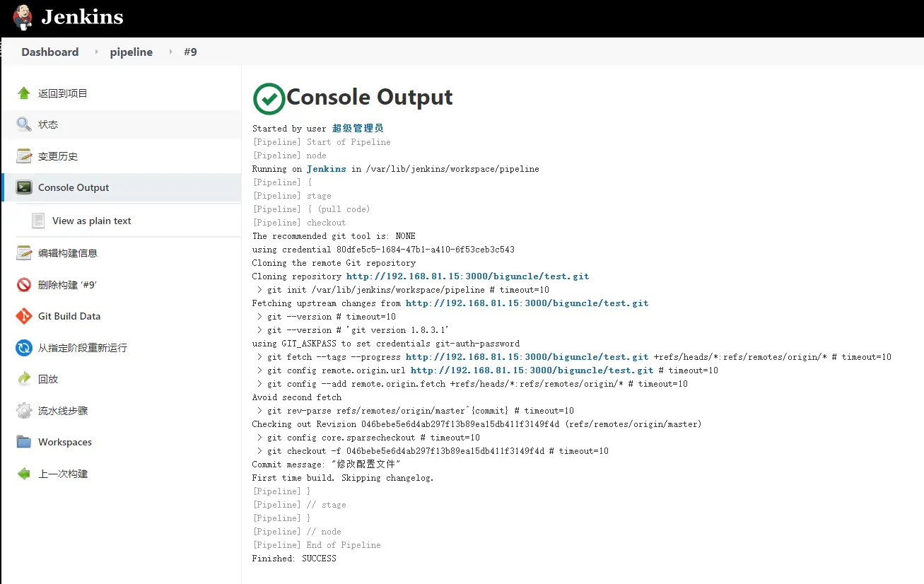Viewport: 924px width, 584px height.
Task: Click the green up arrow icon beside 返回到项目
Action: (24, 93)
